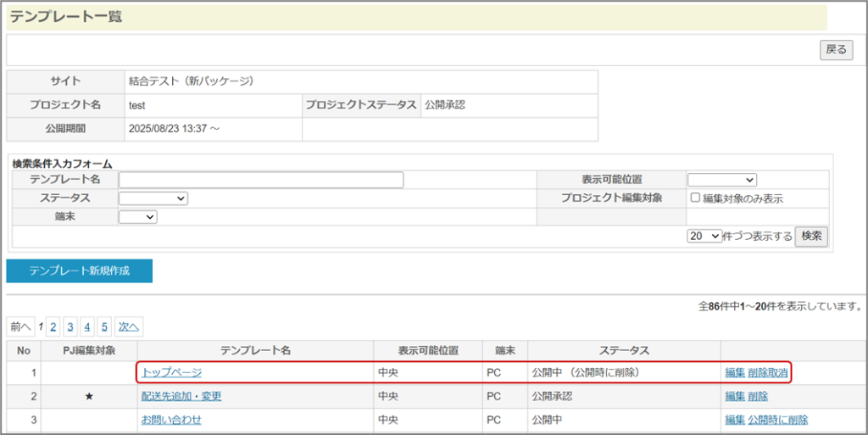Go to next page with 次へ
868x435 pixels.
(128, 326)
